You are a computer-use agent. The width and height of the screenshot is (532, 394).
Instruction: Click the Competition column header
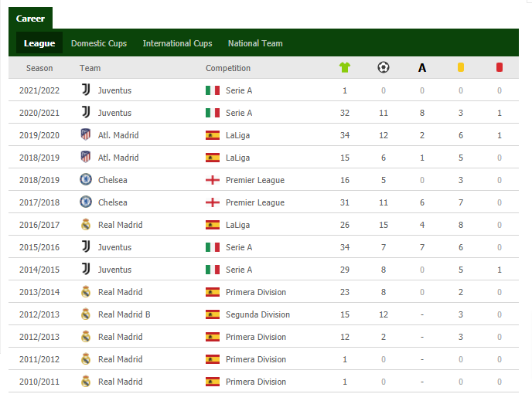click(228, 68)
